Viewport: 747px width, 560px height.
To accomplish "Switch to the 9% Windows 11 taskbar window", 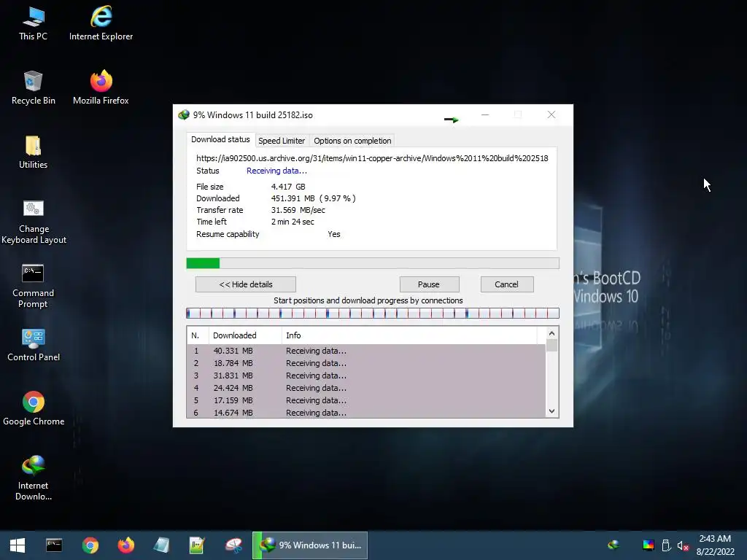I will point(310,545).
